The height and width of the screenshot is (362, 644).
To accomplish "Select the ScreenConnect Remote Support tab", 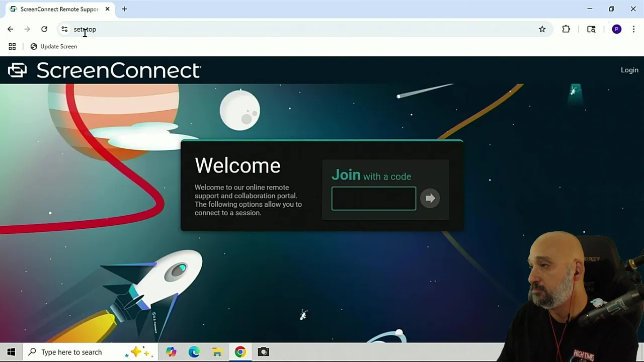I will [x=59, y=9].
